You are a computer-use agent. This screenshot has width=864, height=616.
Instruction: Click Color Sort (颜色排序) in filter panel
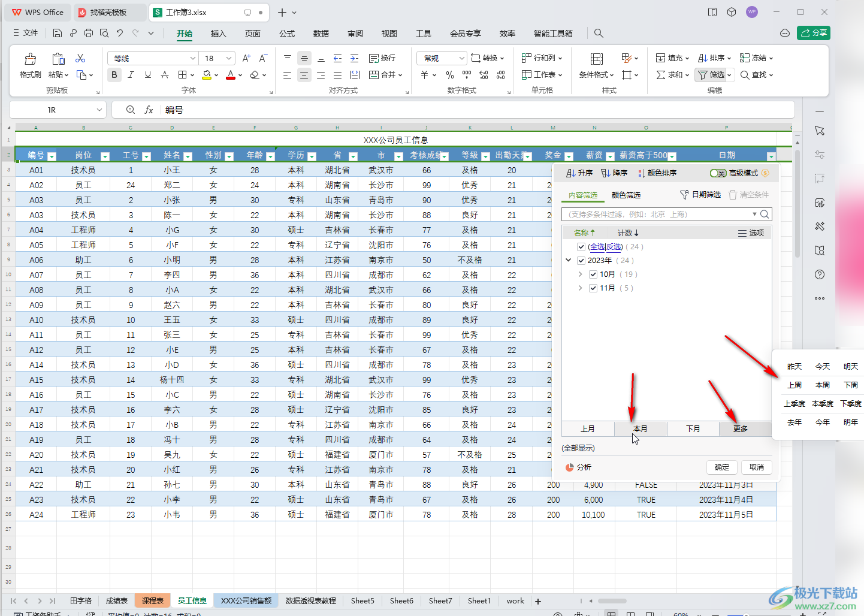click(x=657, y=173)
